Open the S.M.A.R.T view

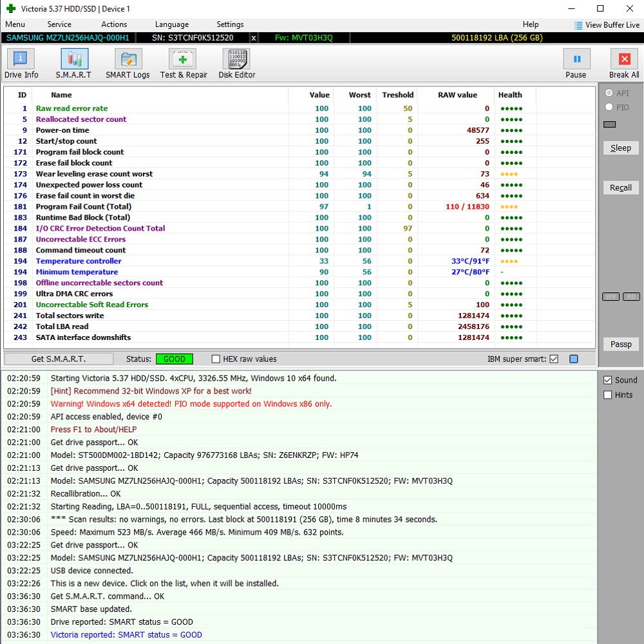click(74, 64)
